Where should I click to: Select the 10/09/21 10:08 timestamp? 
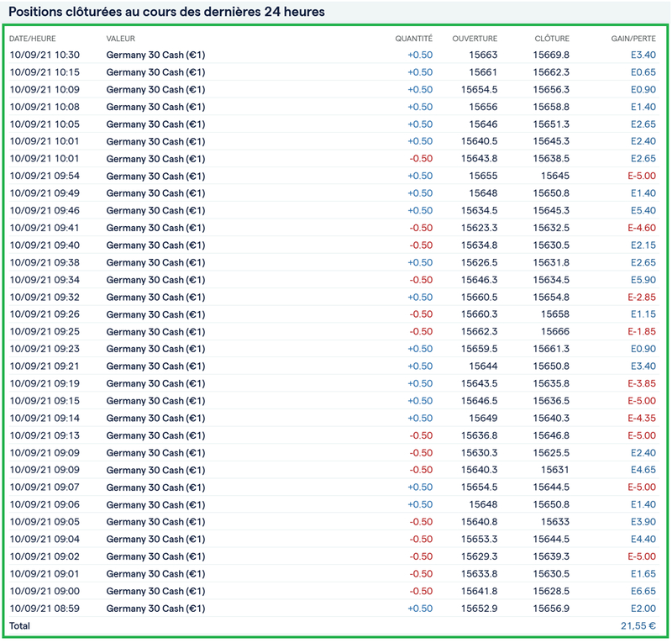(x=45, y=107)
